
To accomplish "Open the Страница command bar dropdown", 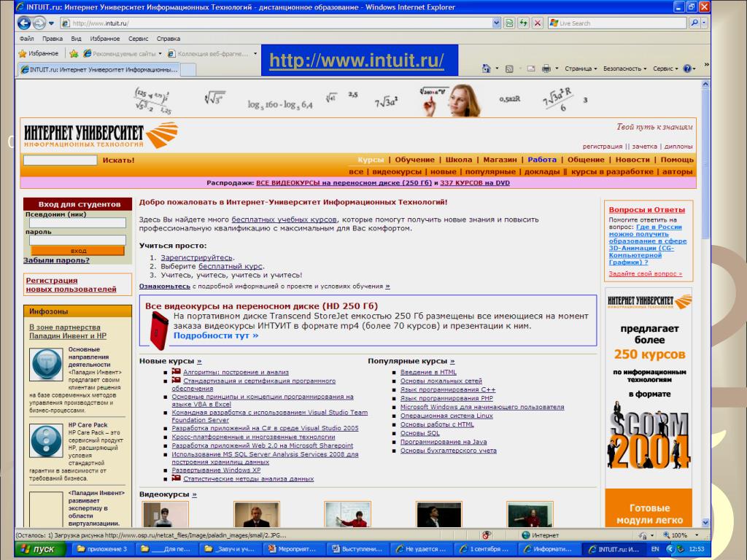I will click(581, 69).
